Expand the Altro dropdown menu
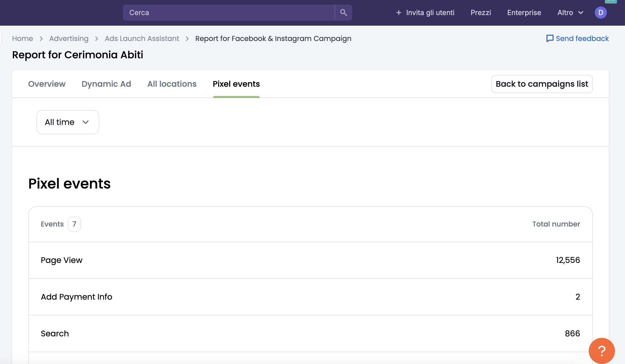This screenshot has width=625, height=364. tap(570, 13)
